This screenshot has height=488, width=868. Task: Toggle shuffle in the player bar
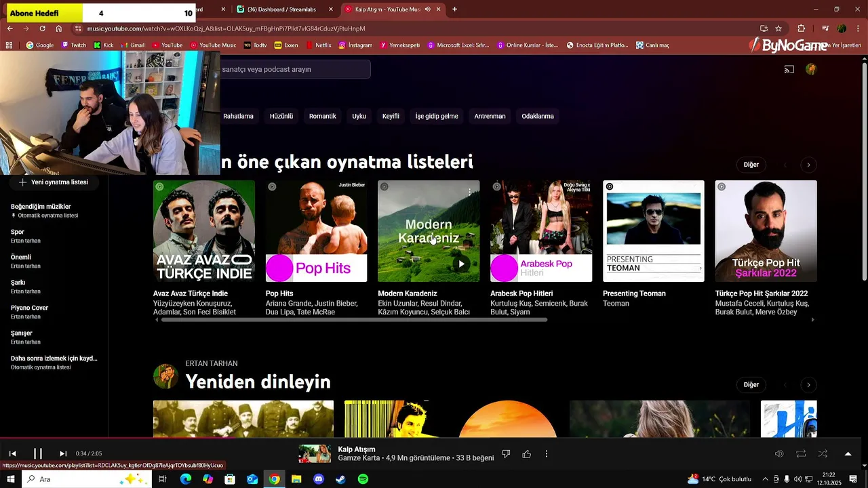pos(823,453)
